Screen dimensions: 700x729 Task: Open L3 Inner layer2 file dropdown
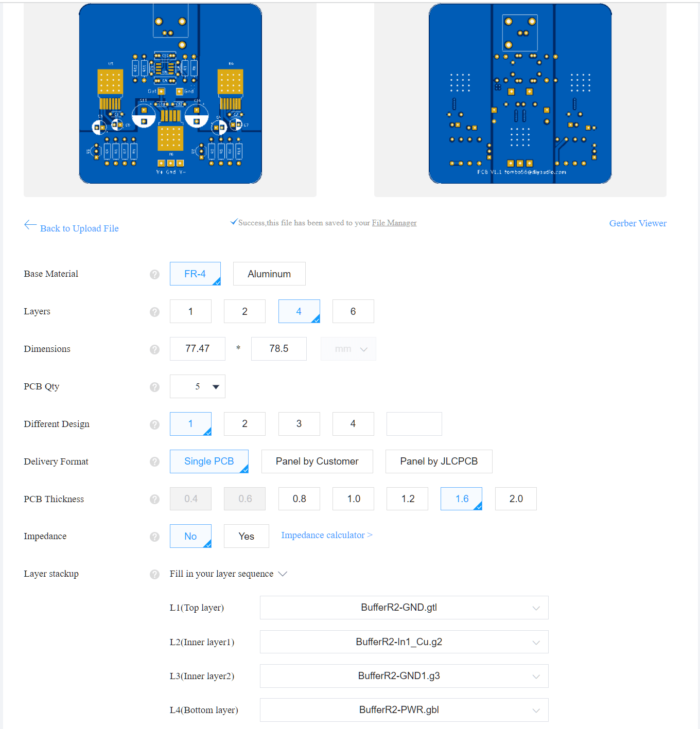click(404, 676)
